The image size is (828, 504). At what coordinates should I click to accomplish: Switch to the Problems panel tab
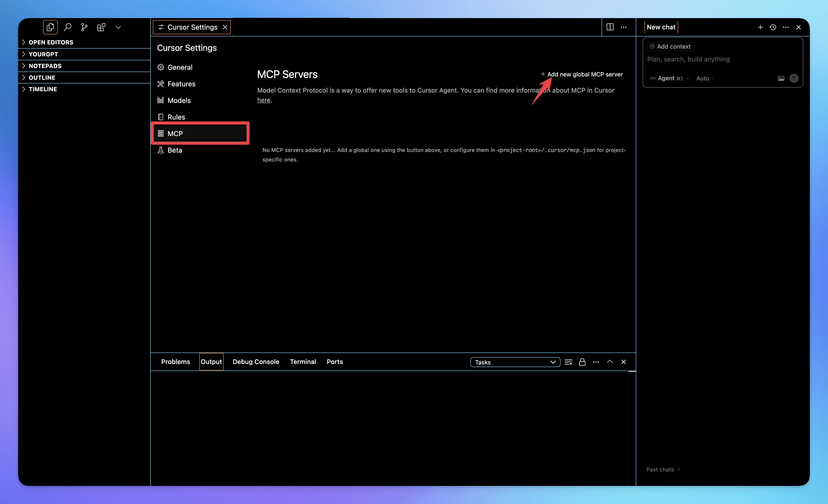175,362
